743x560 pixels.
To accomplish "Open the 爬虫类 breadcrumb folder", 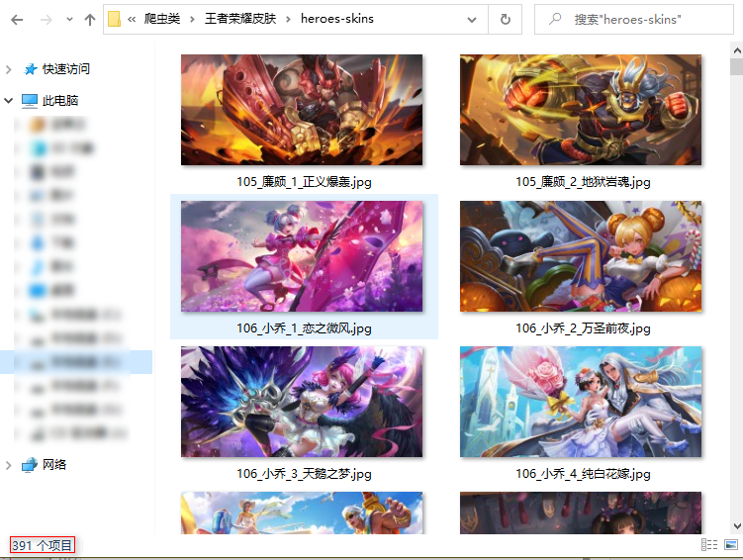I will [x=162, y=19].
